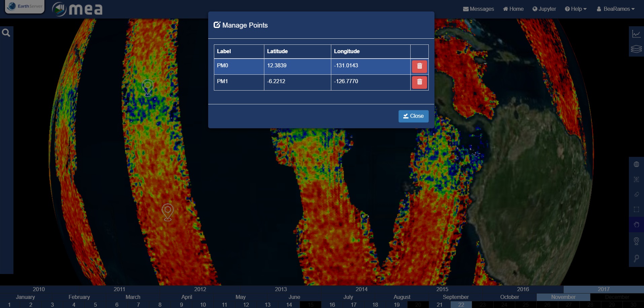Select November on the timeline

[563, 297]
